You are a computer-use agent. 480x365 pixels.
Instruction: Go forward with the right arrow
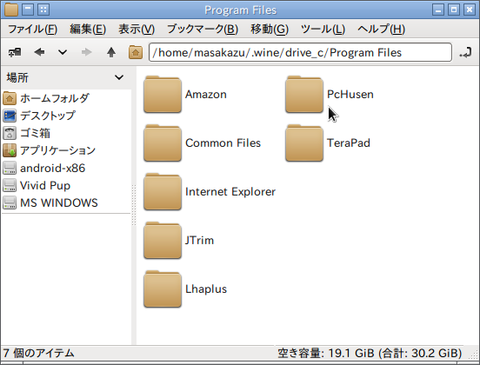(86, 52)
